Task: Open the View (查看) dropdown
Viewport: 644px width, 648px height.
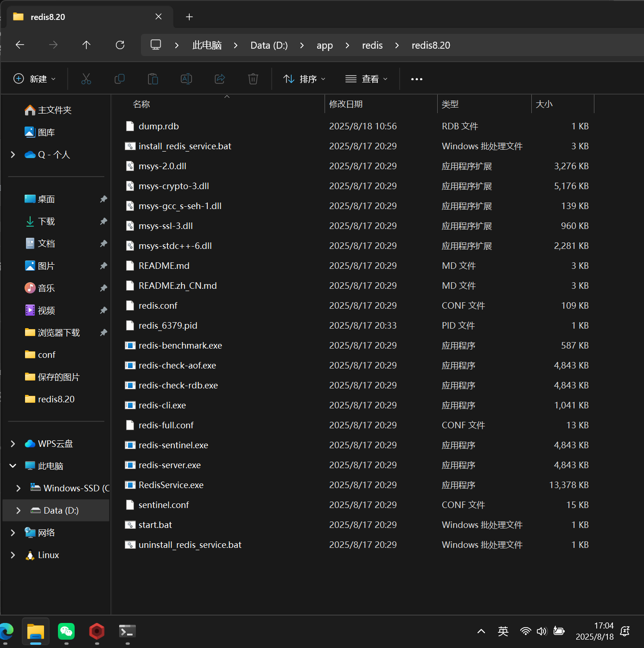Action: click(366, 79)
